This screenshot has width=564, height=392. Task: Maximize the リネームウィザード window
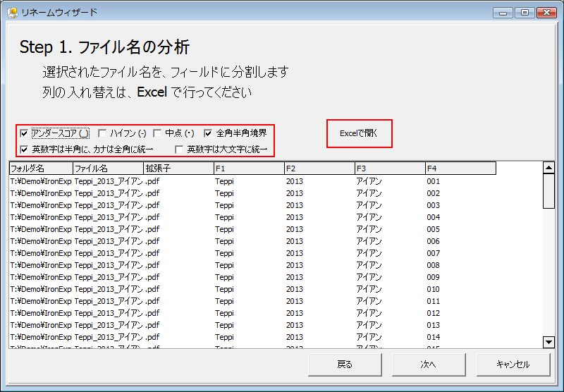click(525, 13)
